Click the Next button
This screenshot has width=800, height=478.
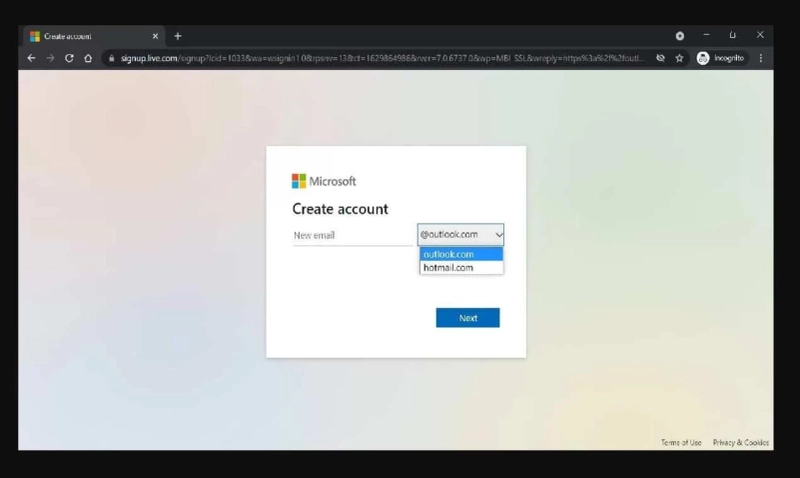tap(467, 318)
